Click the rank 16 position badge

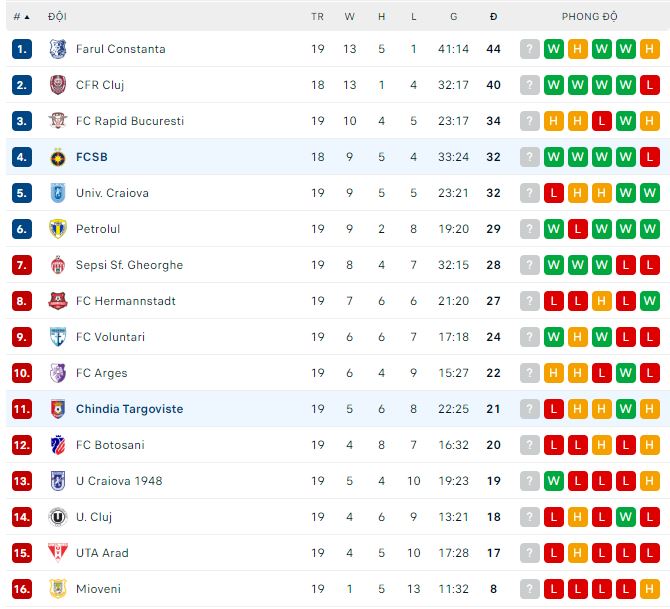[22, 589]
